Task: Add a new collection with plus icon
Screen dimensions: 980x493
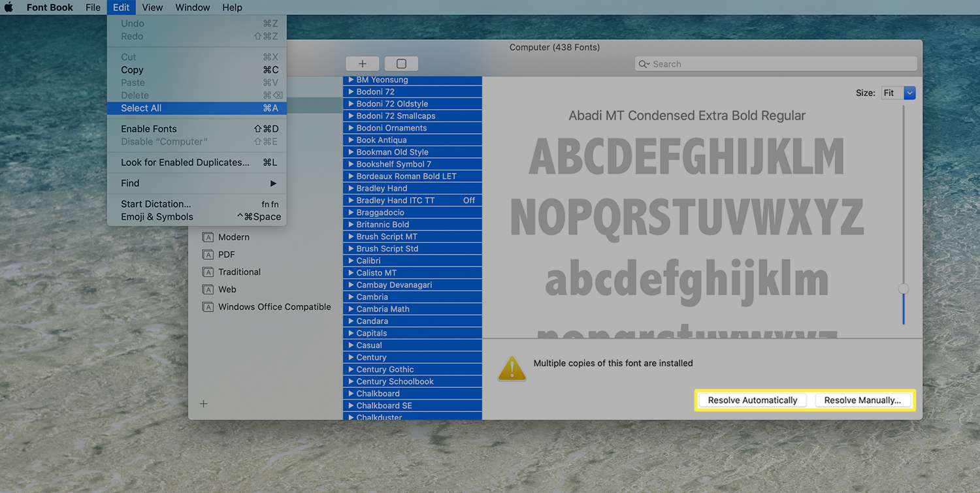Action: [203, 404]
